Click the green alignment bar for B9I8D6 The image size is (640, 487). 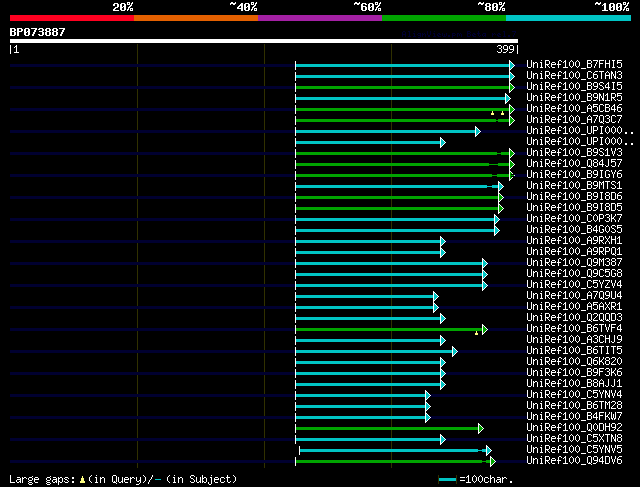click(x=397, y=198)
